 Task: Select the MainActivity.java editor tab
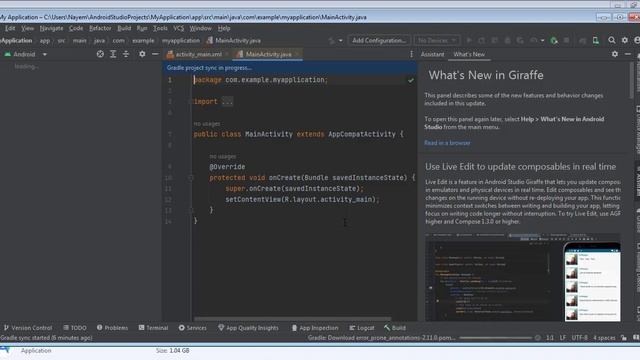pos(268,54)
